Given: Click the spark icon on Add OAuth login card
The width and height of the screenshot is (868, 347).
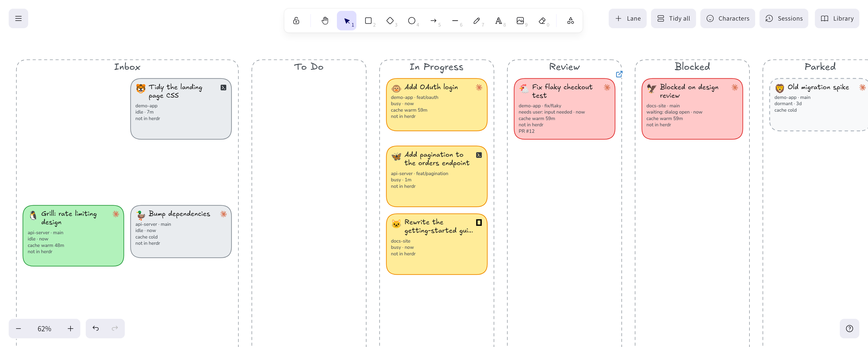Looking at the screenshot, I should click(x=479, y=88).
